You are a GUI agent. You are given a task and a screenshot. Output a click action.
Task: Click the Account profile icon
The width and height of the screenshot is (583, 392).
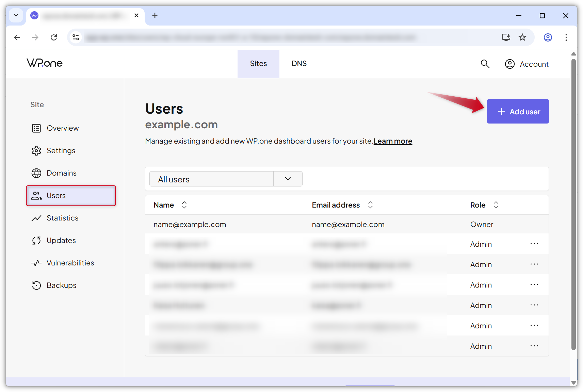[509, 64]
